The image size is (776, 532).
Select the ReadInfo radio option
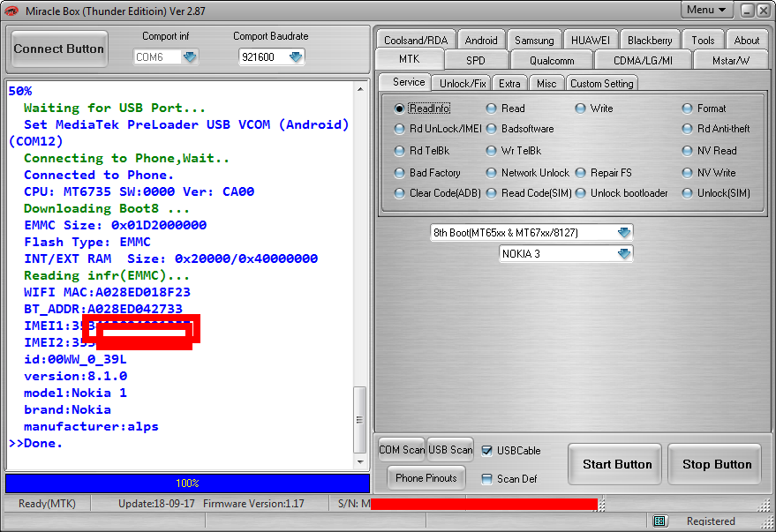(x=399, y=109)
